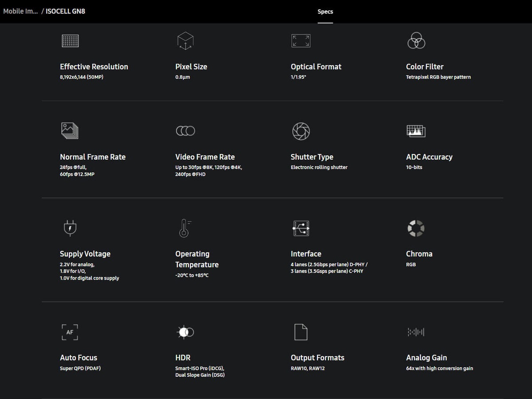Click the Operating Temperature heading

(x=197, y=259)
